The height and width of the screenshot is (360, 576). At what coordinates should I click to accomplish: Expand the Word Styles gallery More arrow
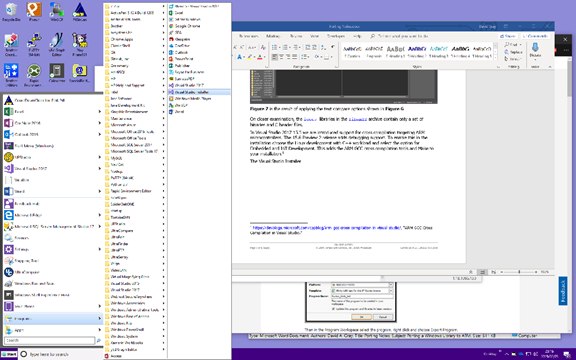click(x=495, y=58)
